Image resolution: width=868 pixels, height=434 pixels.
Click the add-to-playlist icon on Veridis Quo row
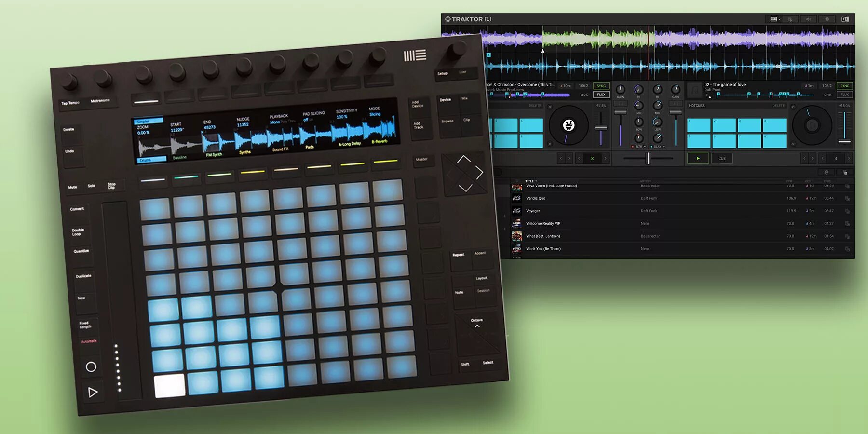(x=847, y=198)
